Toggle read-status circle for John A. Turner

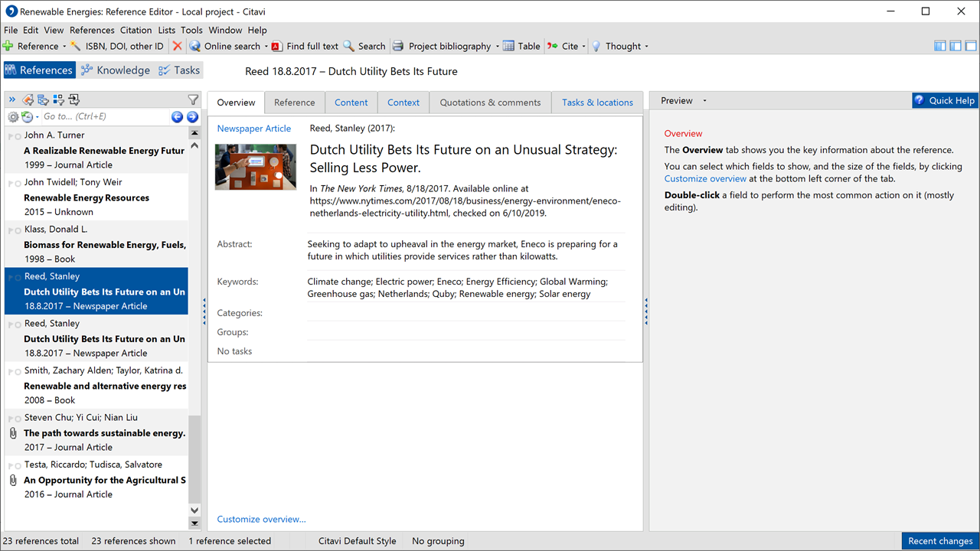pos(14,136)
